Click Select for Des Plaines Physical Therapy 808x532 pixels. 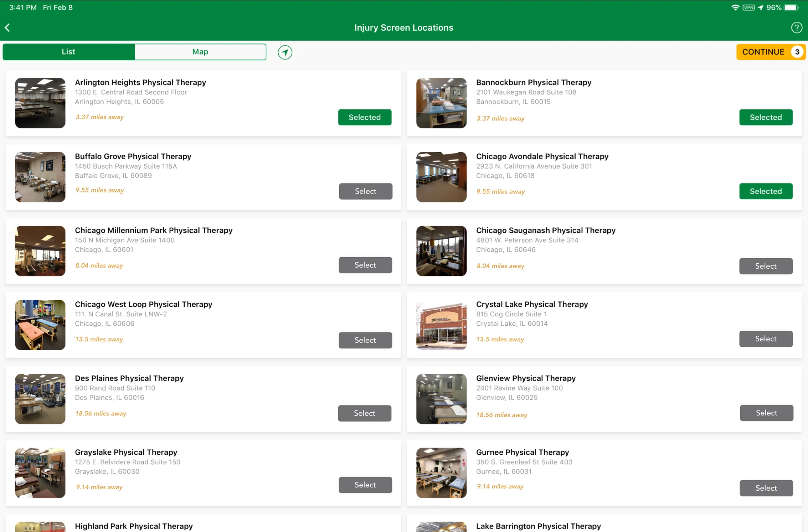365,413
